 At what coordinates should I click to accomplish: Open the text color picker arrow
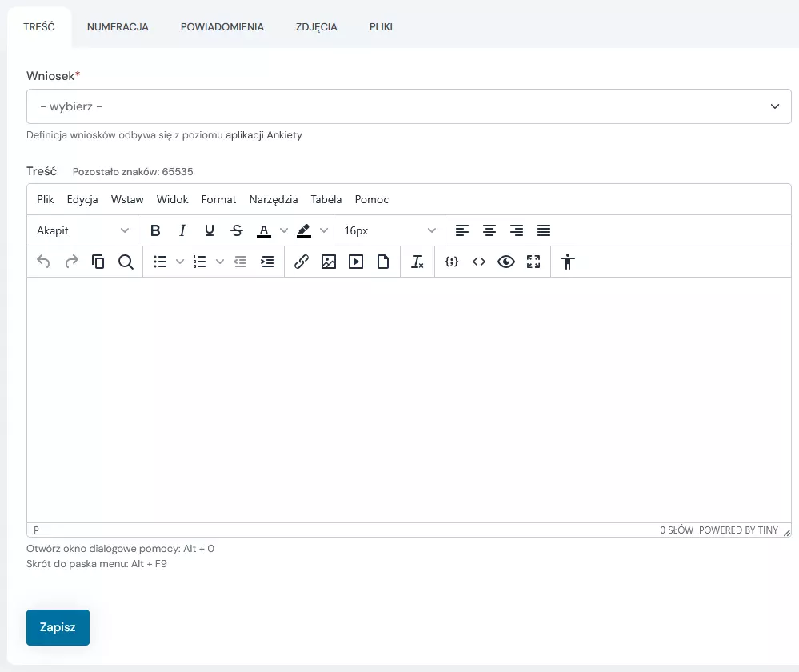(x=284, y=230)
